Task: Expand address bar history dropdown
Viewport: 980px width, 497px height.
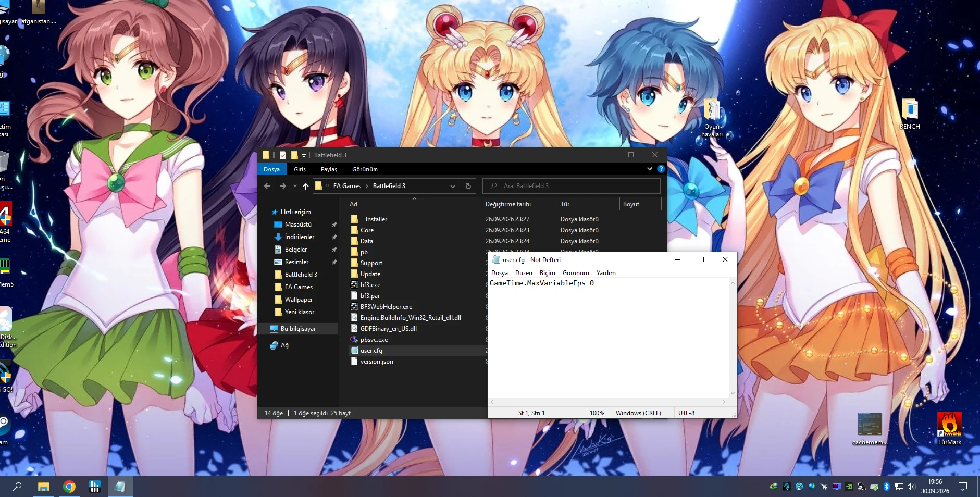Action: tap(452, 186)
